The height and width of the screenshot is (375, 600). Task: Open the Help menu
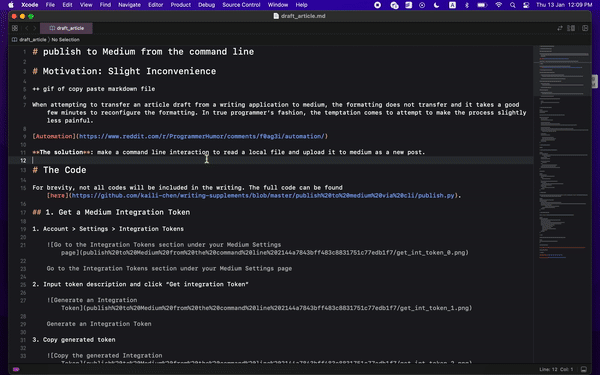[x=302, y=5]
